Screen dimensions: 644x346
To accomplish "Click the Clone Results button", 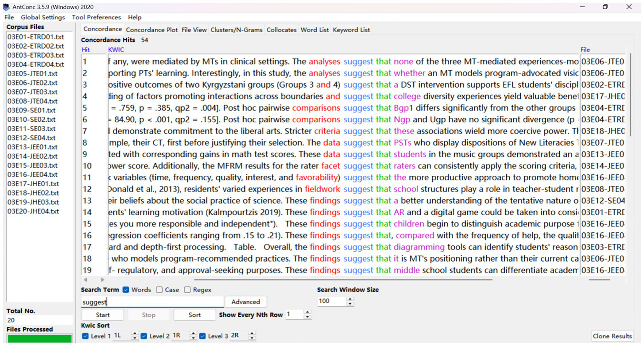I will click(x=612, y=336).
